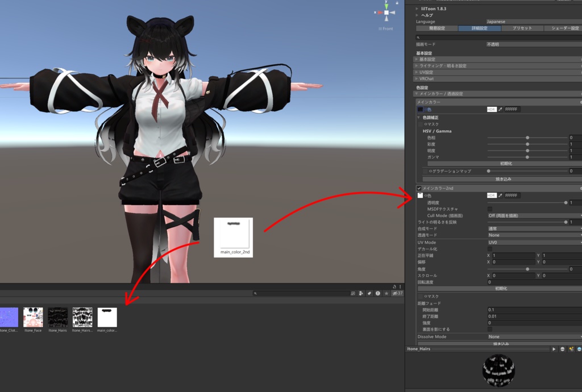Viewport: 582px width, 392px height.
Task: Click the search-by-type icon in the search field
Action: [x=353, y=293]
